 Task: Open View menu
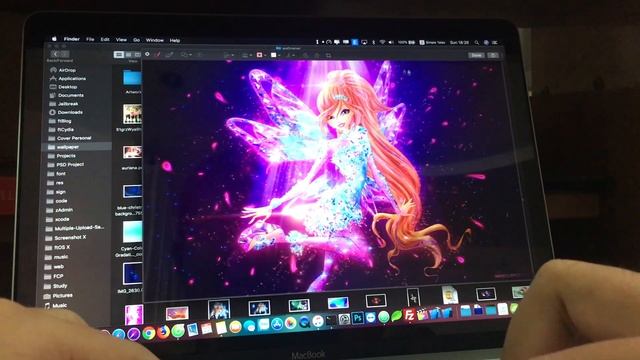[121, 40]
